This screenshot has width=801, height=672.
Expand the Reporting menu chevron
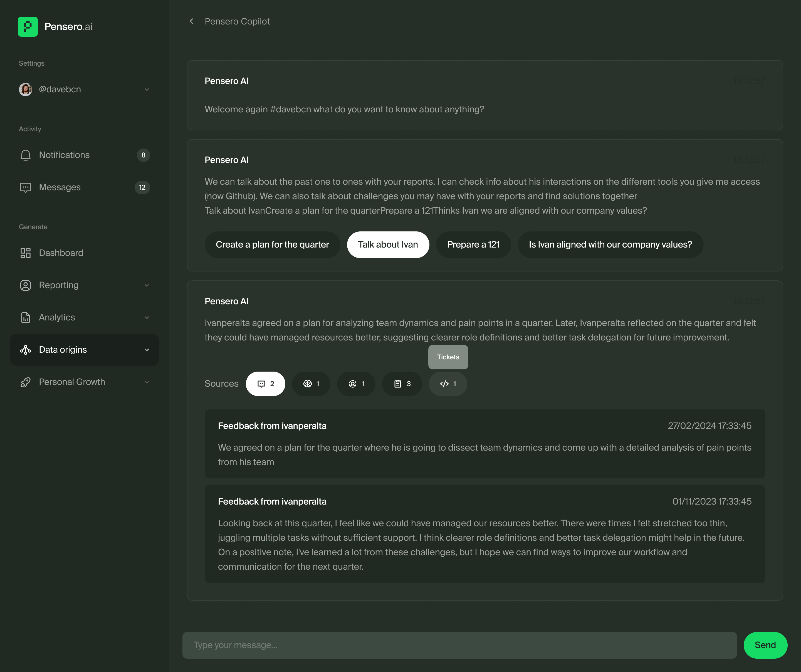[x=147, y=285]
